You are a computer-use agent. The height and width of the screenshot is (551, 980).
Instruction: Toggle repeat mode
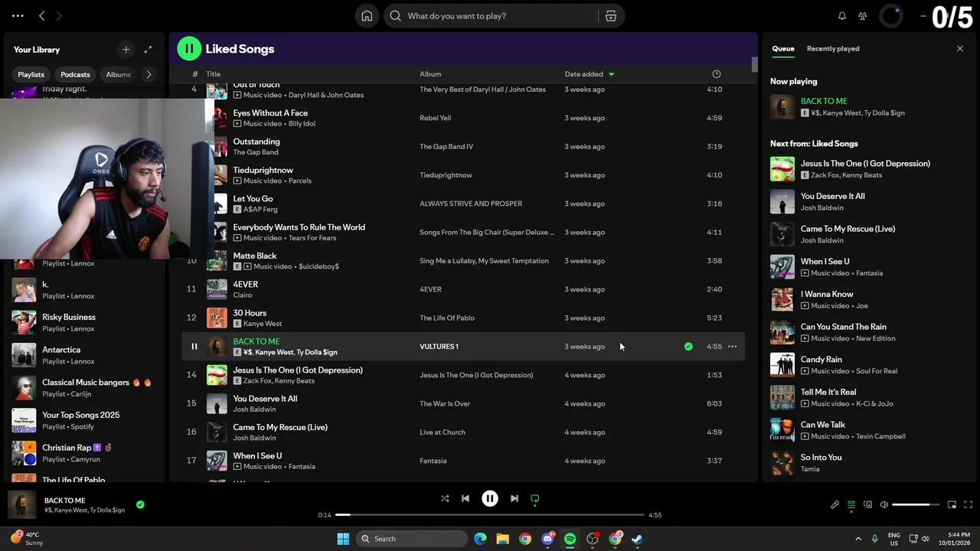[x=535, y=498]
